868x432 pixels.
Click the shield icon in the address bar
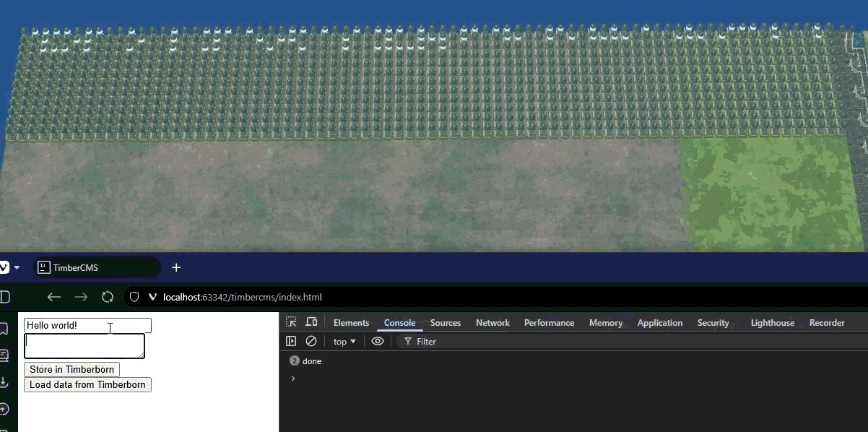point(134,297)
